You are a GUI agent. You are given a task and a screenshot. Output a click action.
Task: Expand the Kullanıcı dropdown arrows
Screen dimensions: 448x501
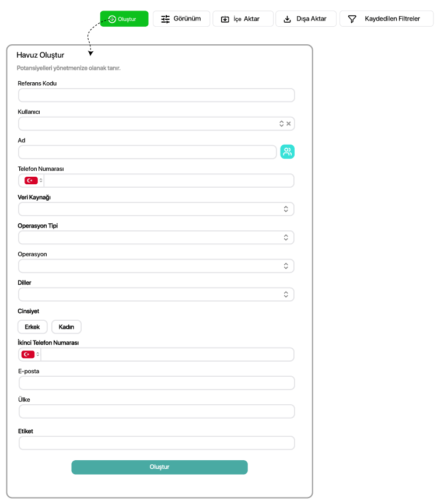pyautogui.click(x=282, y=124)
